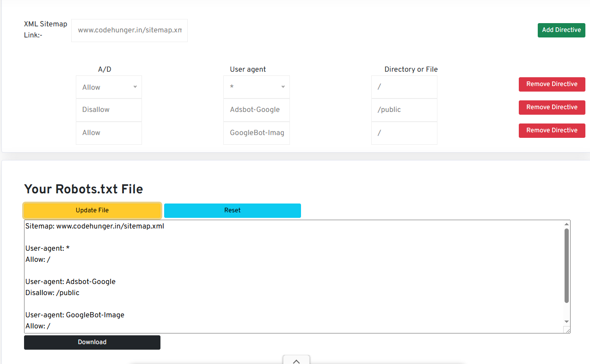Open the Disallow dropdown for second directive
The width and height of the screenshot is (590, 364).
tap(108, 110)
